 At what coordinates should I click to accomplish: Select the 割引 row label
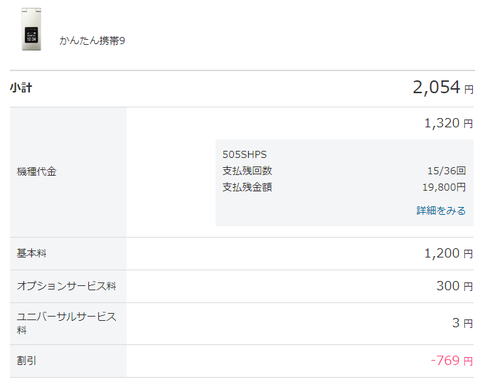pyautogui.click(x=26, y=360)
